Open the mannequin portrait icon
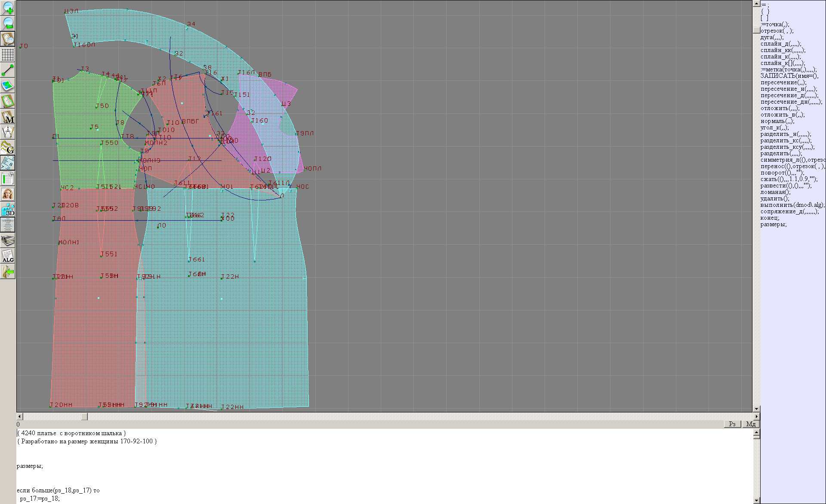Screen dimensions: 826x504 pos(8,194)
